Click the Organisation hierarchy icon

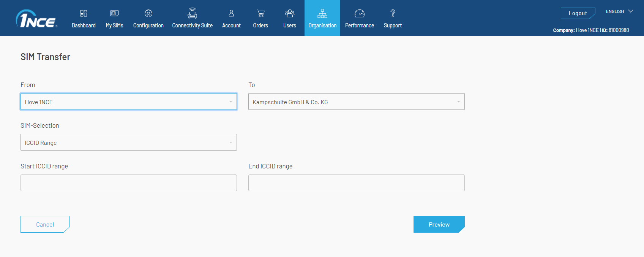[322, 13]
